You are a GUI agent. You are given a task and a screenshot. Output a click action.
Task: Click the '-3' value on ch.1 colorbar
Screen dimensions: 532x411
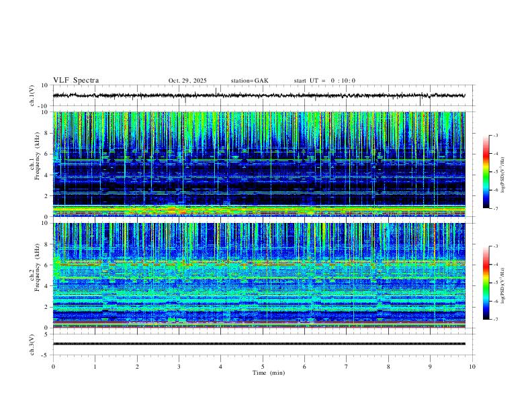tap(495, 135)
